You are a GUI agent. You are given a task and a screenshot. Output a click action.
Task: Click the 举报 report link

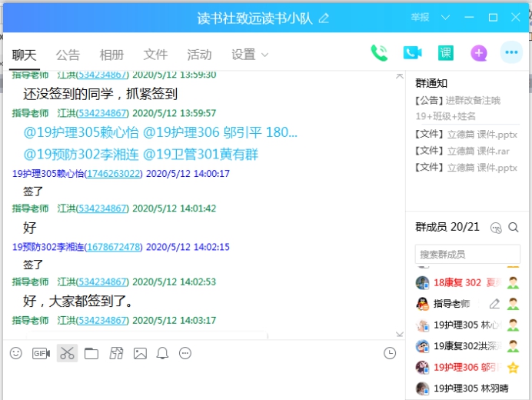point(420,17)
